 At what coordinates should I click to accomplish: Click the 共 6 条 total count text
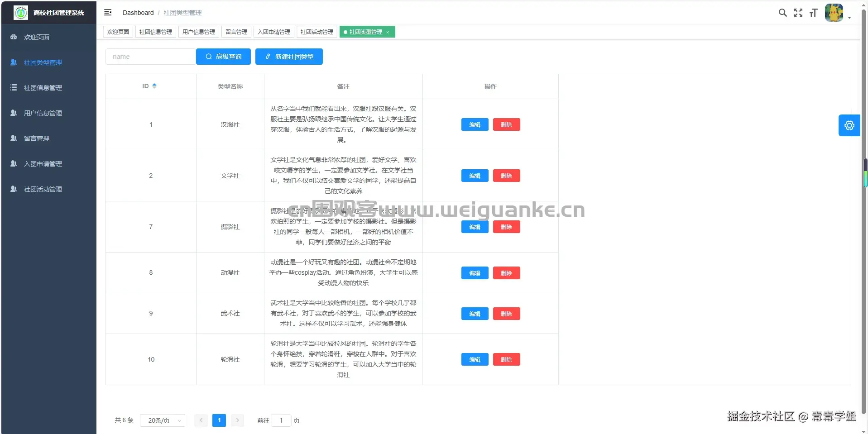[x=124, y=420]
